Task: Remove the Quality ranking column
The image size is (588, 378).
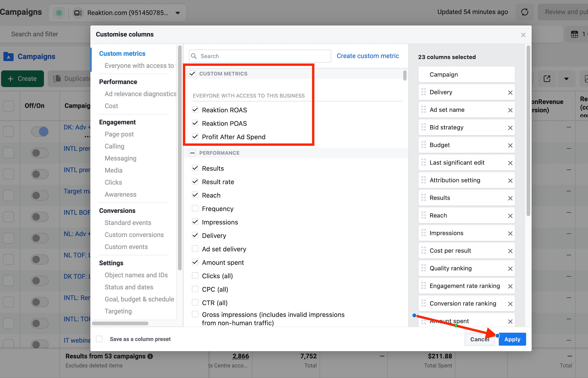Action: click(510, 268)
